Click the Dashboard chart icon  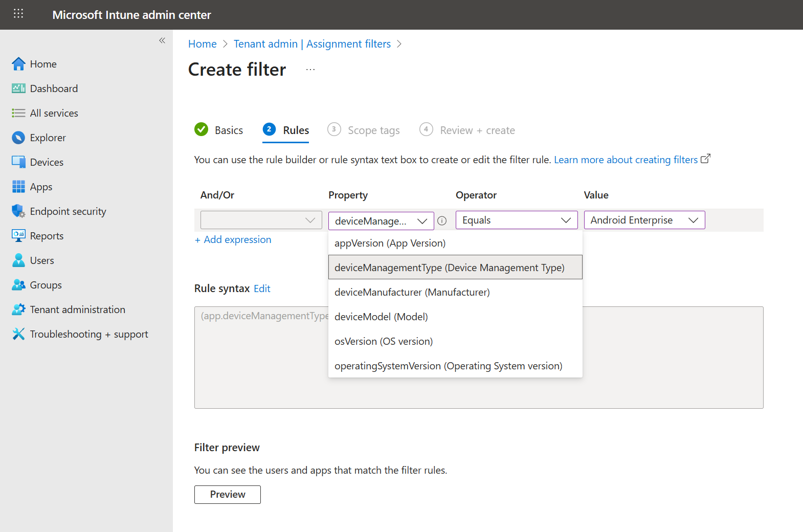(18, 88)
